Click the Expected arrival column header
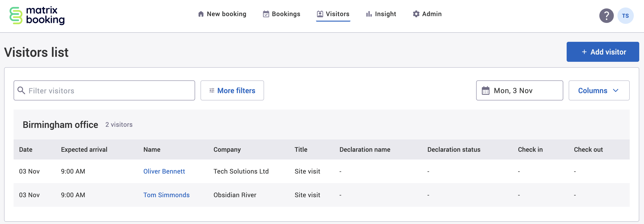644x224 pixels. (x=84, y=150)
